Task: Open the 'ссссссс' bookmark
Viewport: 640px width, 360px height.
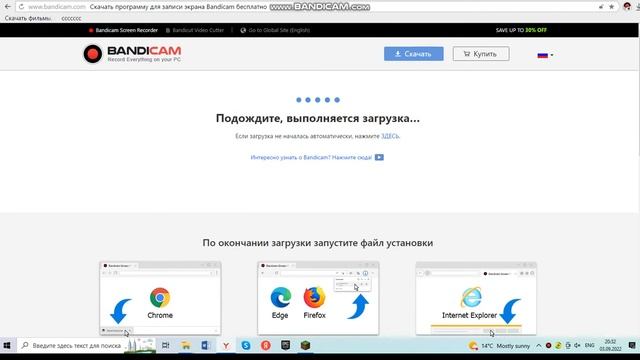Action: click(x=71, y=18)
